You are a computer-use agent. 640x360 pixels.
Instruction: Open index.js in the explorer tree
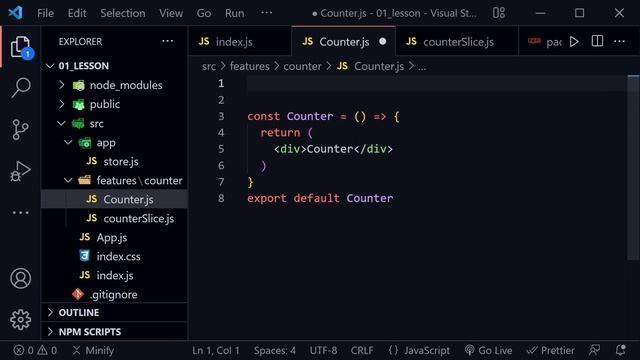[114, 275]
